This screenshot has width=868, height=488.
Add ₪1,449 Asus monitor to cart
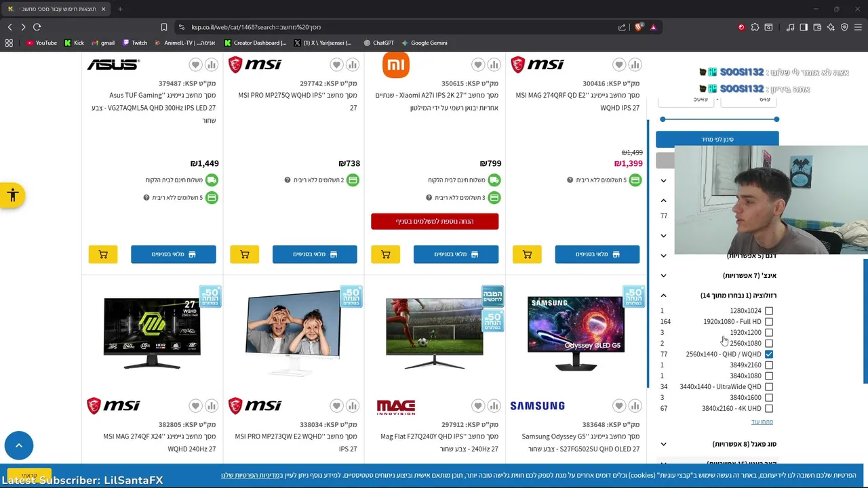coord(103,254)
